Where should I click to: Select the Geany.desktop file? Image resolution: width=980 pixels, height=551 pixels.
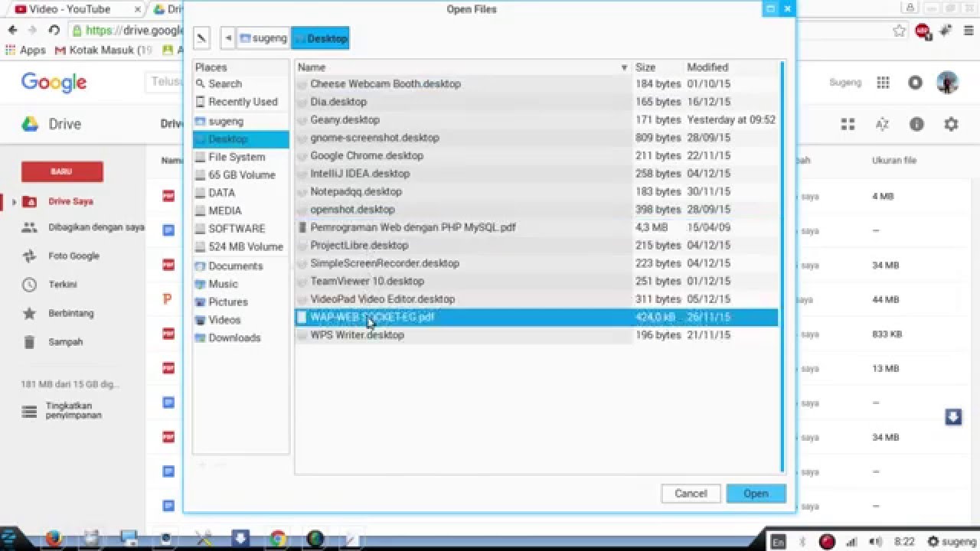tap(536, 119)
